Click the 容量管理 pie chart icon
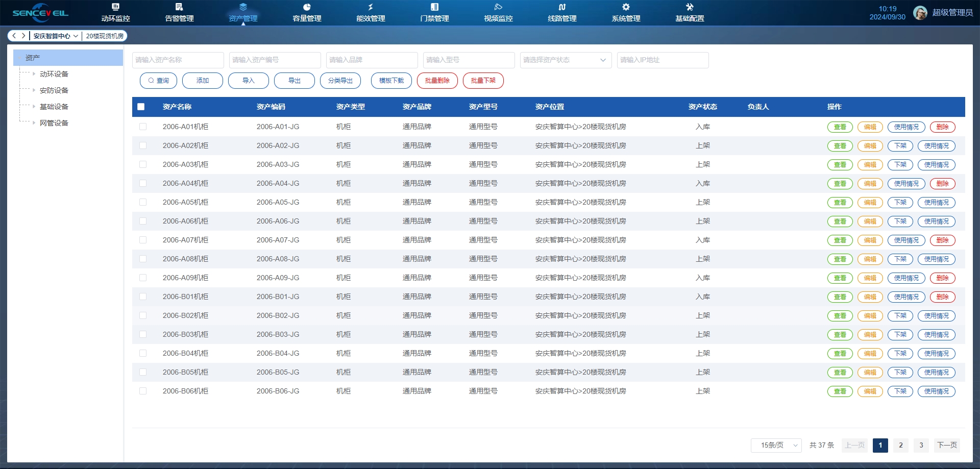Image resolution: width=980 pixels, height=469 pixels. (x=307, y=7)
